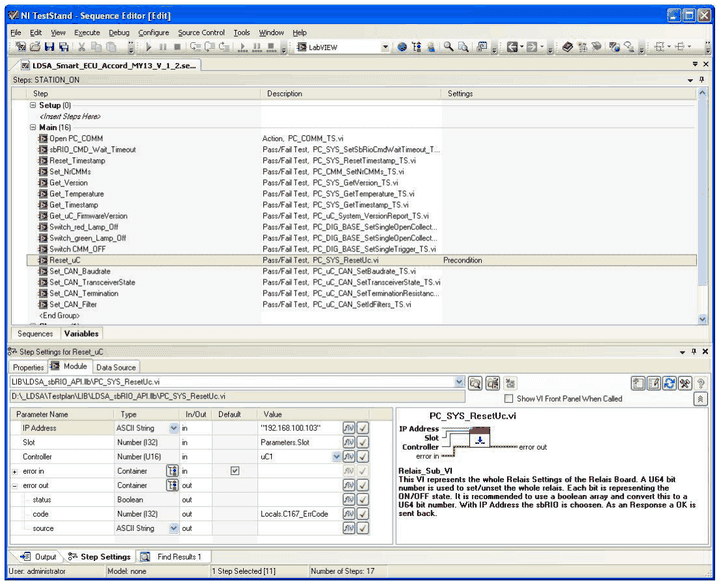Viewport: 719px width, 581px height.
Task: Click the navigate Back arrow icon
Action: click(512, 47)
